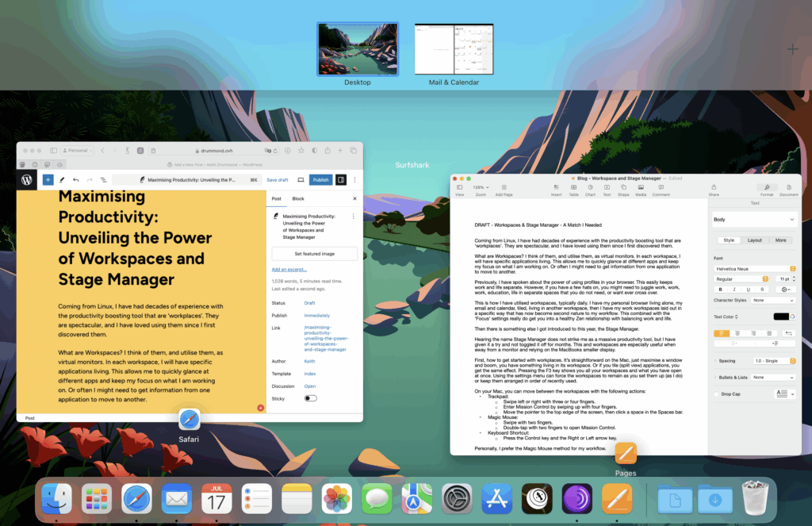This screenshot has width=812, height=526.
Task: Open the Safari Personal profile dropdown
Action: point(78,151)
